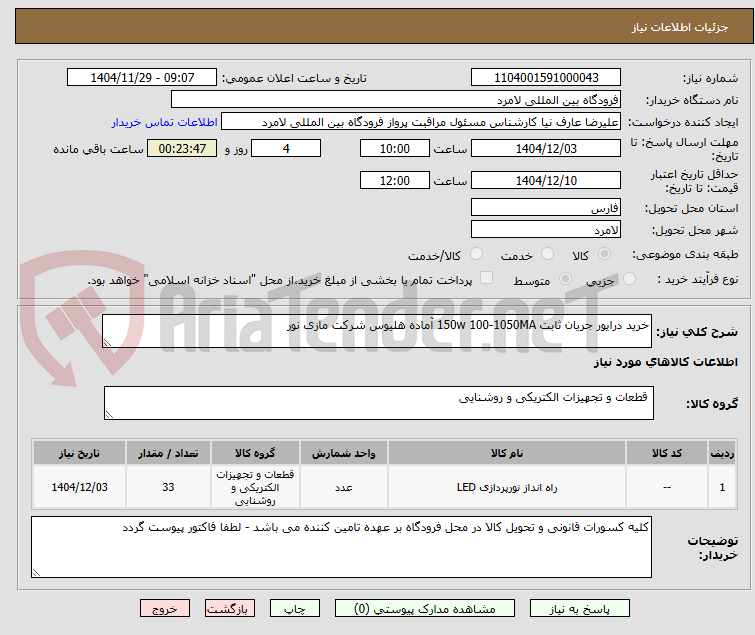Click the page header جزئیات اطلاعات نیاز
This screenshot has width=755, height=635.
[679, 27]
